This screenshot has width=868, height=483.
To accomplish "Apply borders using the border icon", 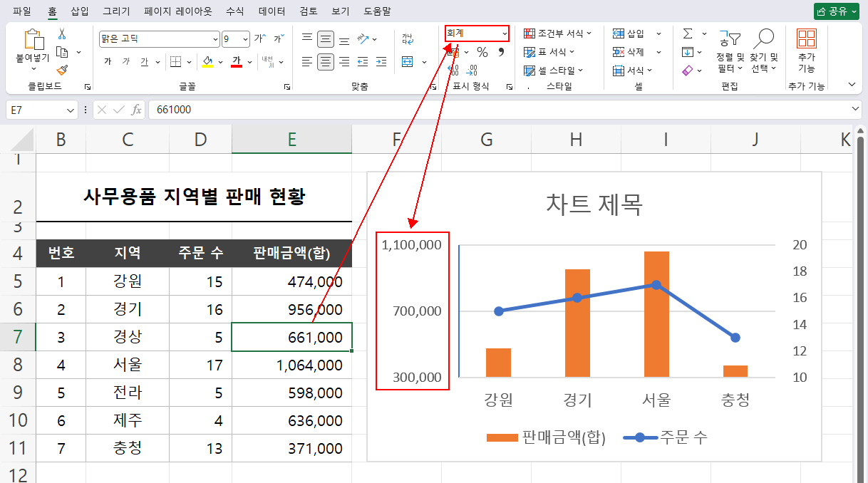I will pyautogui.click(x=175, y=62).
